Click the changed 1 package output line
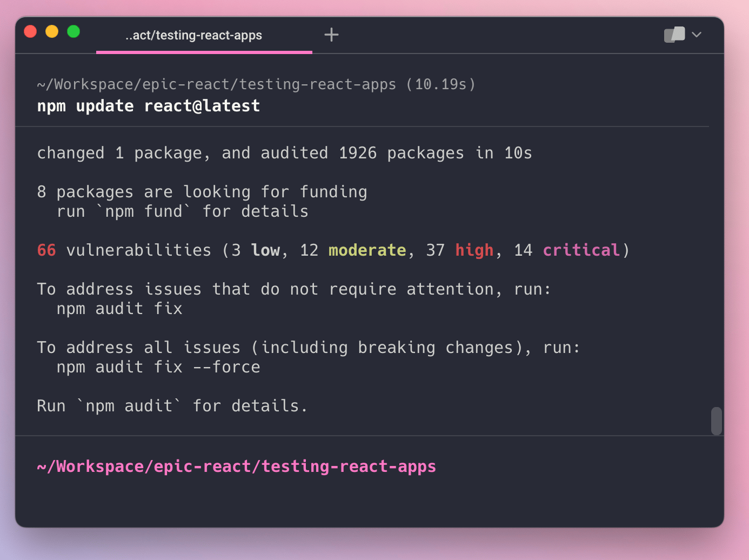Viewport: 749px width, 560px height. click(284, 153)
